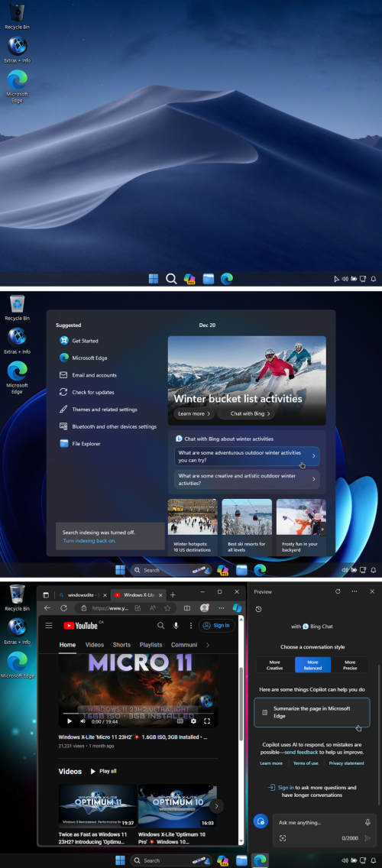Screen dimensions: 382x868
Task: Open the channel's Shorts tab
Action: 121,645
